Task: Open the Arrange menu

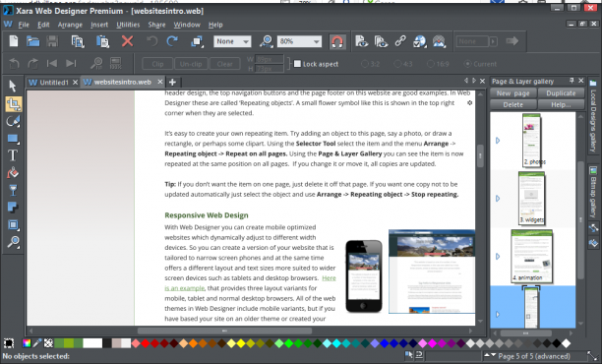Action: pos(70,25)
